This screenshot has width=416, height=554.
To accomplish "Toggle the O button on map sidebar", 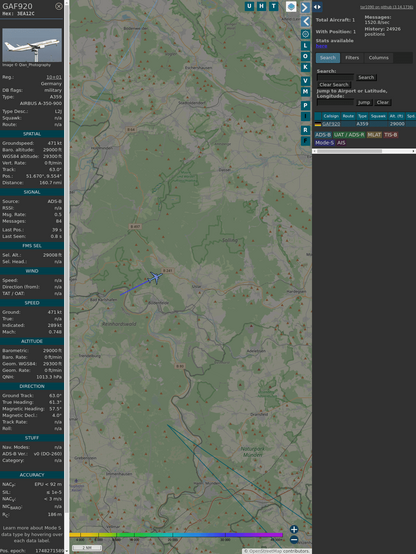I will click(305, 56).
